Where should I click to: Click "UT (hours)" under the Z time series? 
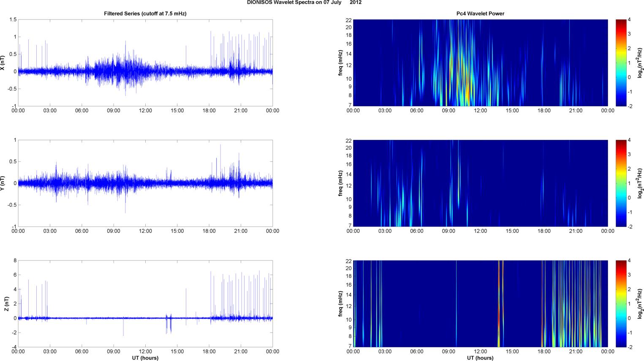click(145, 358)
